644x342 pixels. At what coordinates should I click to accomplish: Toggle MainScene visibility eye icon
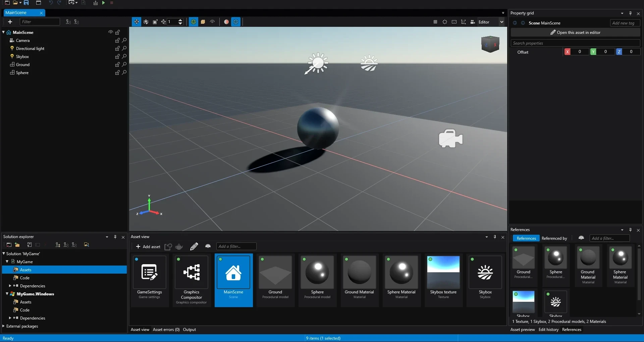click(110, 32)
